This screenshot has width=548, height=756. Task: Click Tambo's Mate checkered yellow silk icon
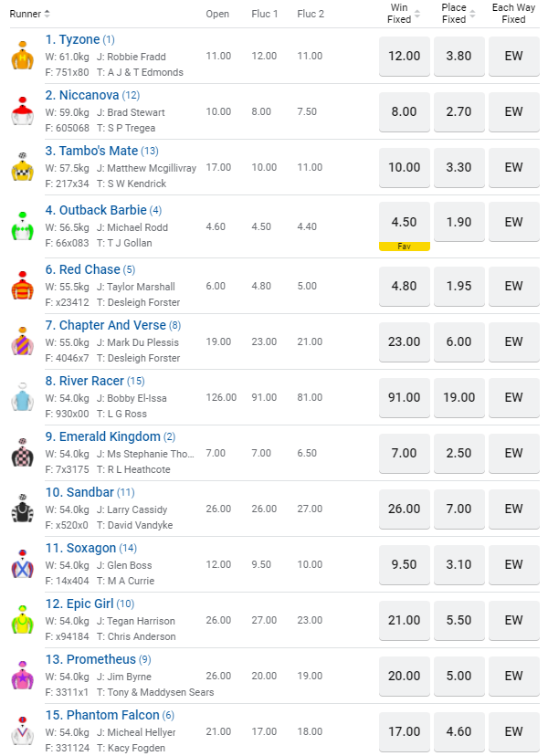tap(22, 167)
